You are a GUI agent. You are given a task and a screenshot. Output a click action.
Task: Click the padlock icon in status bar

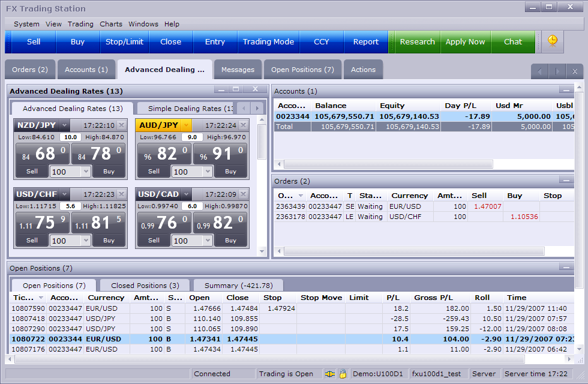(343, 373)
